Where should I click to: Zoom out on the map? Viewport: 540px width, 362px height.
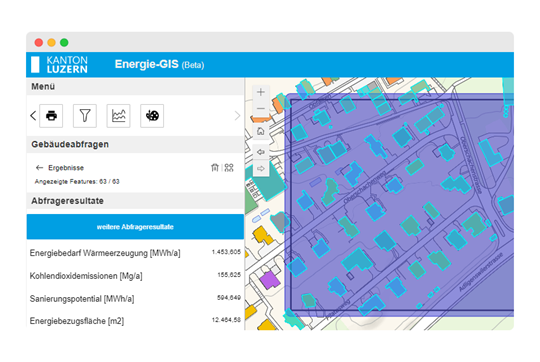(x=261, y=108)
